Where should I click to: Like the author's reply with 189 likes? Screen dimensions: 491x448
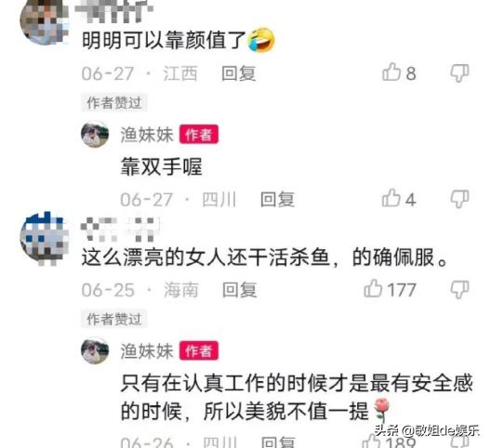click(371, 441)
